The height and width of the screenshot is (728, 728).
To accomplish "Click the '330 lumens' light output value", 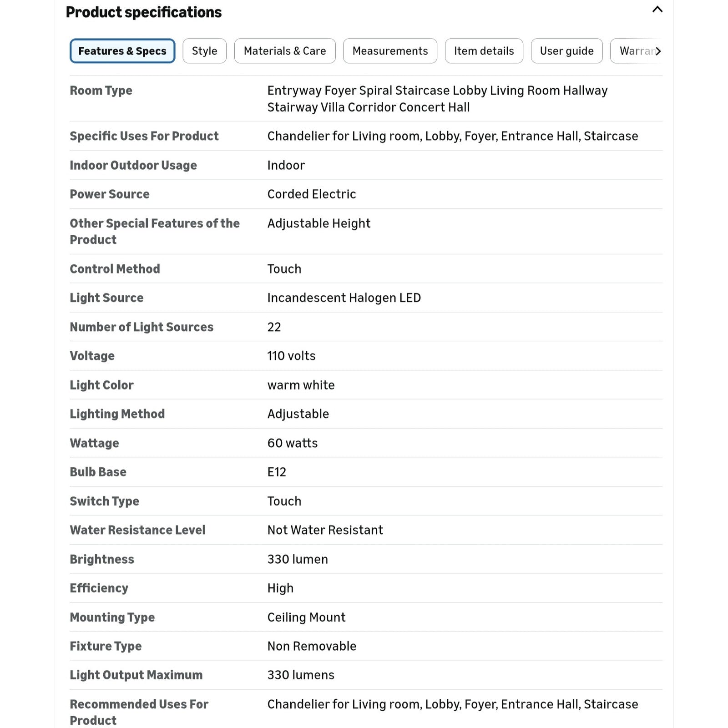I will tap(301, 675).
